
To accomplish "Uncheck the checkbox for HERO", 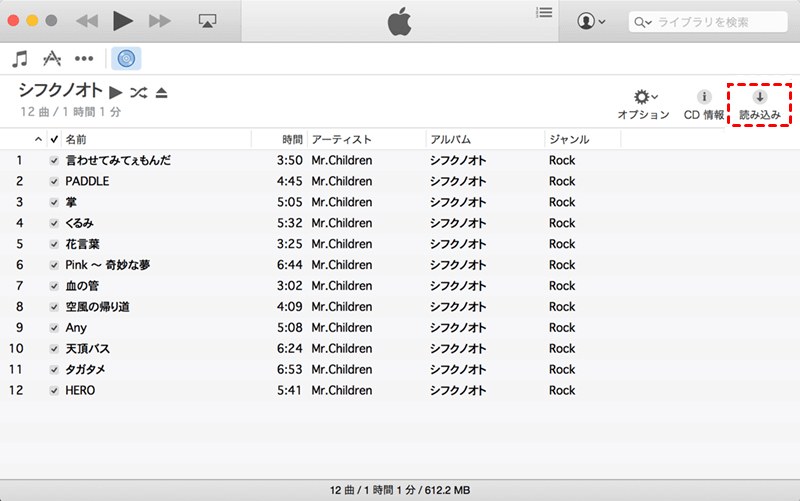I will point(54,390).
